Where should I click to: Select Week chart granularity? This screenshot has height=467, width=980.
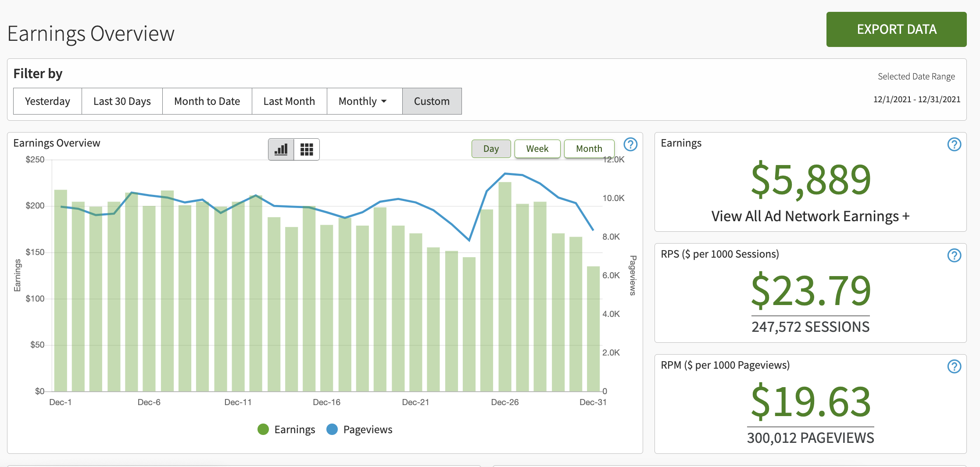pos(537,149)
